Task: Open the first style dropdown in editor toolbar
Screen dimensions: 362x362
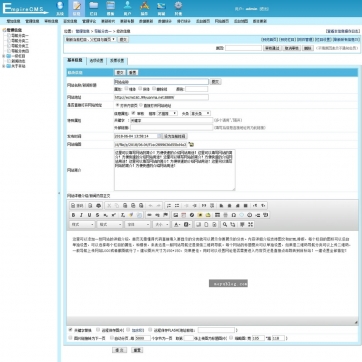Action: coord(82,225)
